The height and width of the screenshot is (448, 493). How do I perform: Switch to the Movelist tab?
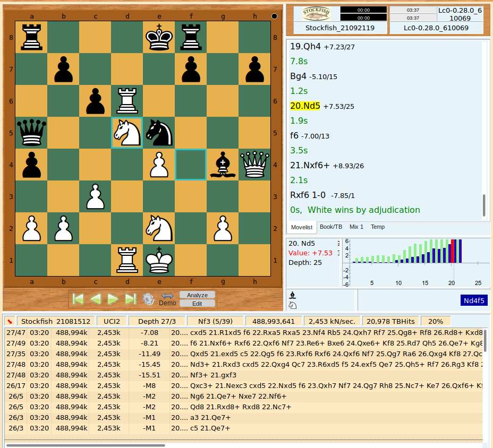(x=302, y=227)
